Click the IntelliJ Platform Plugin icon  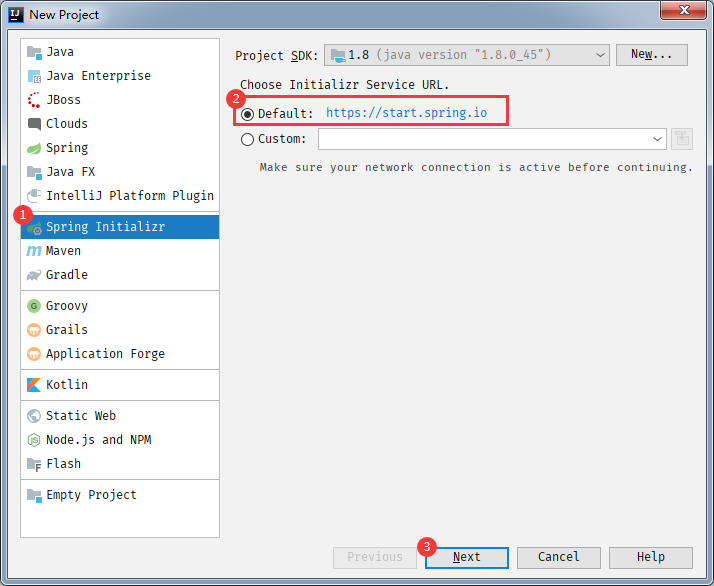click(x=34, y=196)
